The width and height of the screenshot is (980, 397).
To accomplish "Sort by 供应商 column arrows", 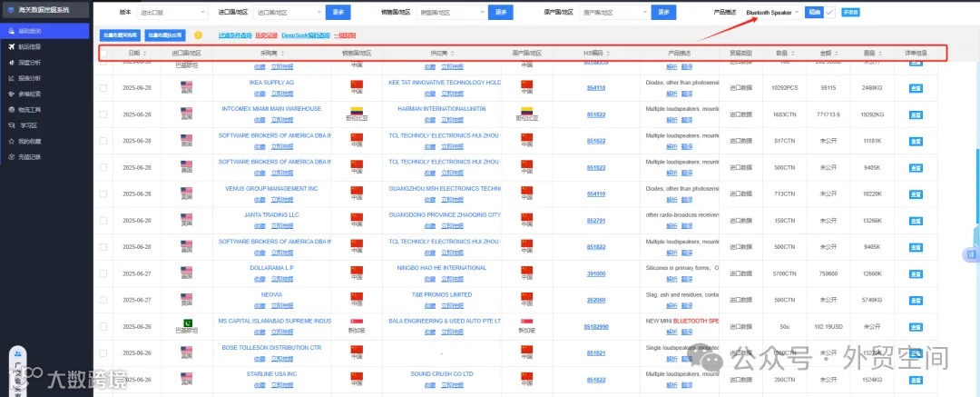I will coord(453,54).
